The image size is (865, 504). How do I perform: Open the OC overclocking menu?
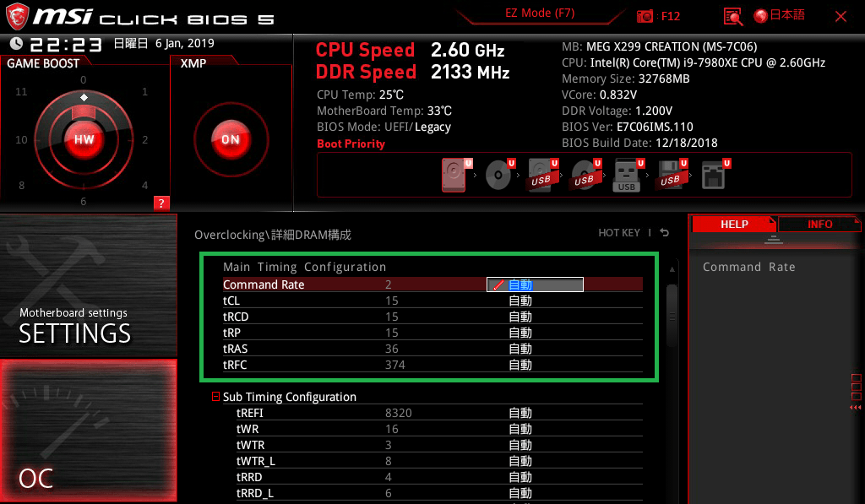(88, 431)
